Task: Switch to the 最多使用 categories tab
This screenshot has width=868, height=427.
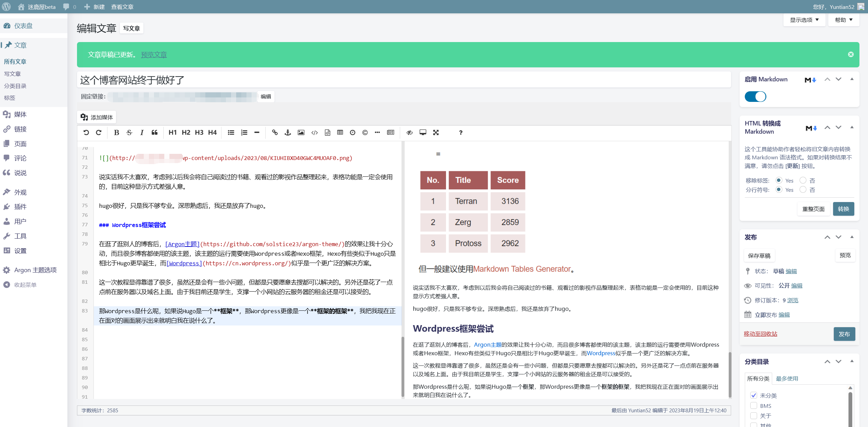Action: tap(787, 378)
